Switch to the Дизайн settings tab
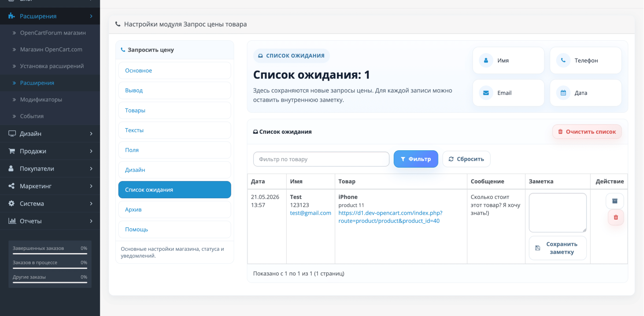The image size is (644, 316). (175, 170)
